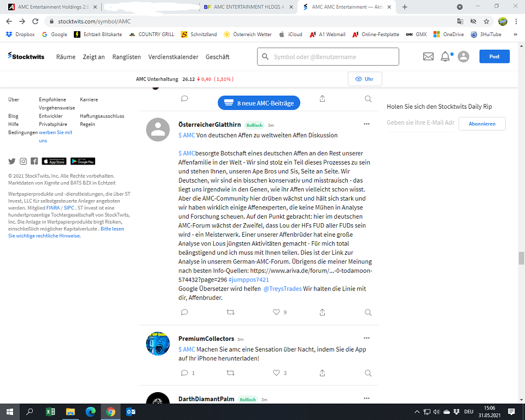
Task: Open Excel from the taskbar
Action: tap(50, 412)
